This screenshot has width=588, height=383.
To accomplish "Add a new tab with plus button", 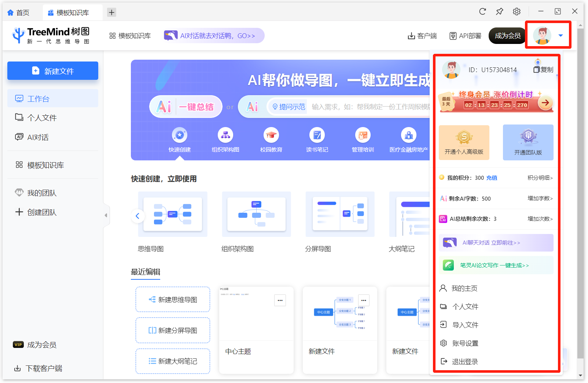I will click(x=111, y=12).
